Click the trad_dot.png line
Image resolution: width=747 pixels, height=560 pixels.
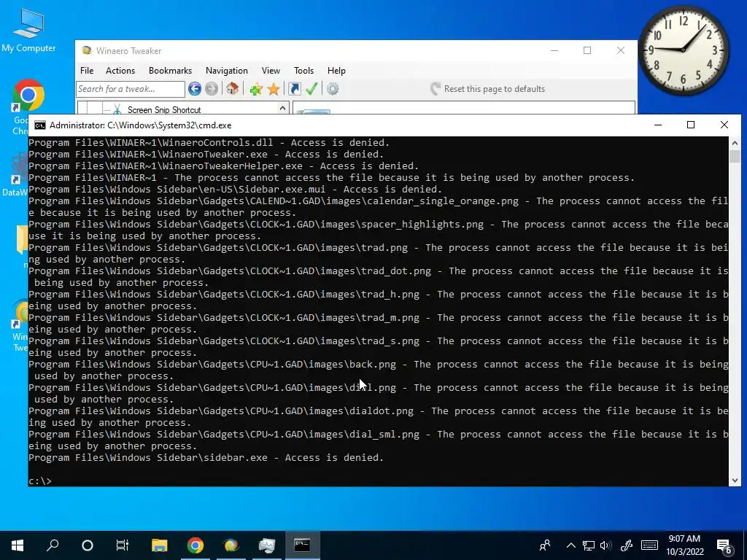click(x=379, y=276)
